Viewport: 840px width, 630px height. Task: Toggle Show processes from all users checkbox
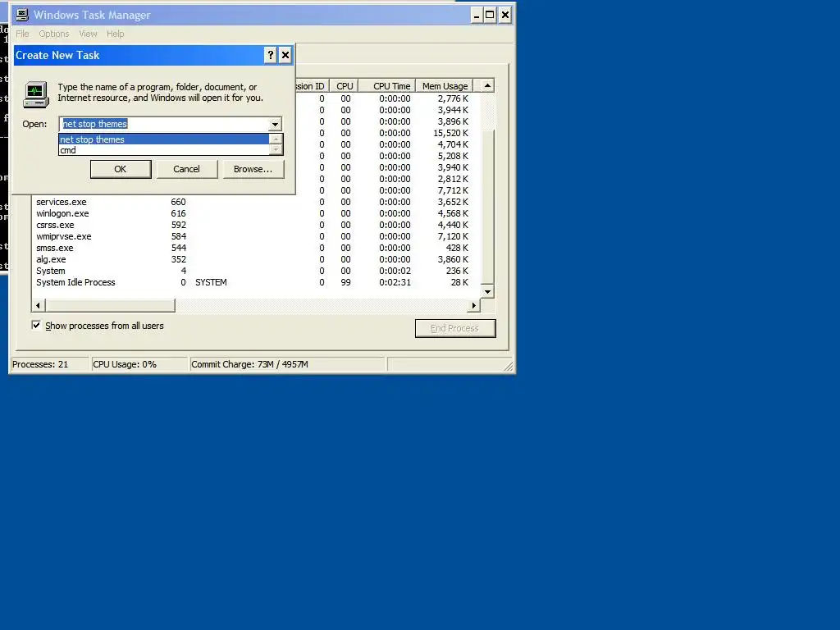point(36,325)
